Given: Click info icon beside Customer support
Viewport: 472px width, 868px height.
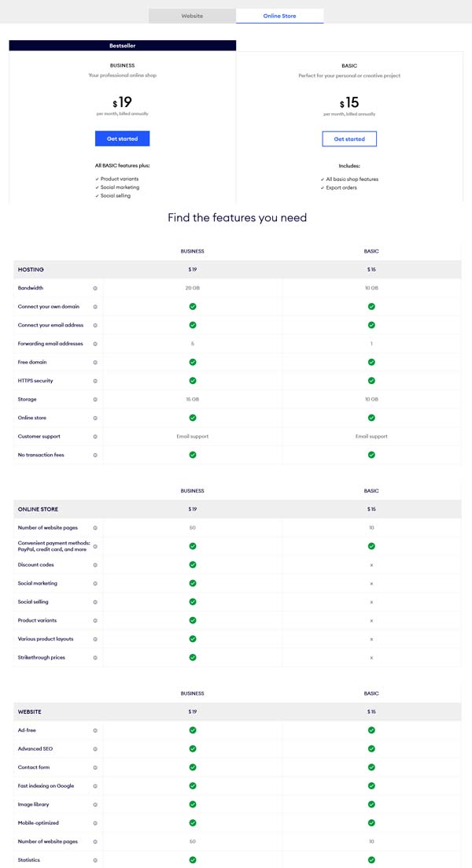Looking at the screenshot, I should tap(95, 436).
